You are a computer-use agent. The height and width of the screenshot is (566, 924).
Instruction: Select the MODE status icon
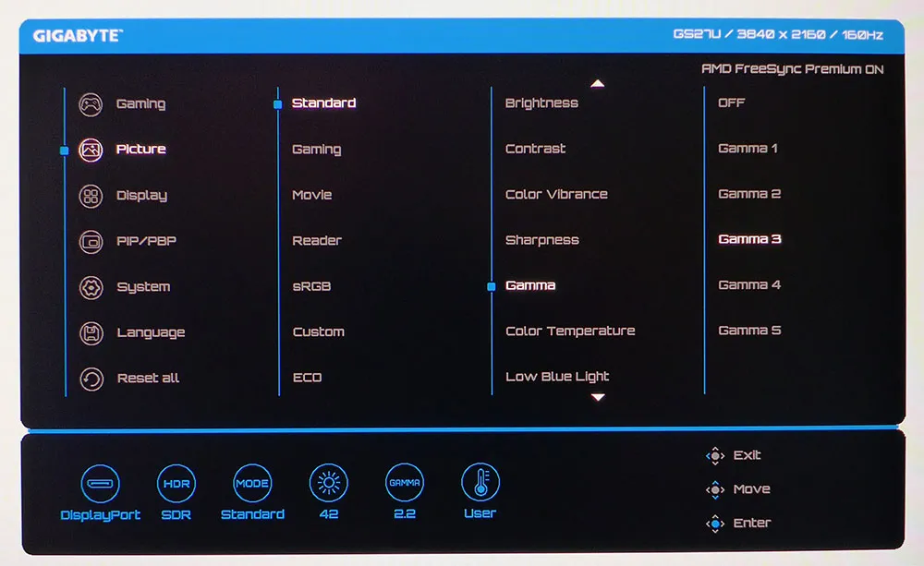(x=252, y=484)
